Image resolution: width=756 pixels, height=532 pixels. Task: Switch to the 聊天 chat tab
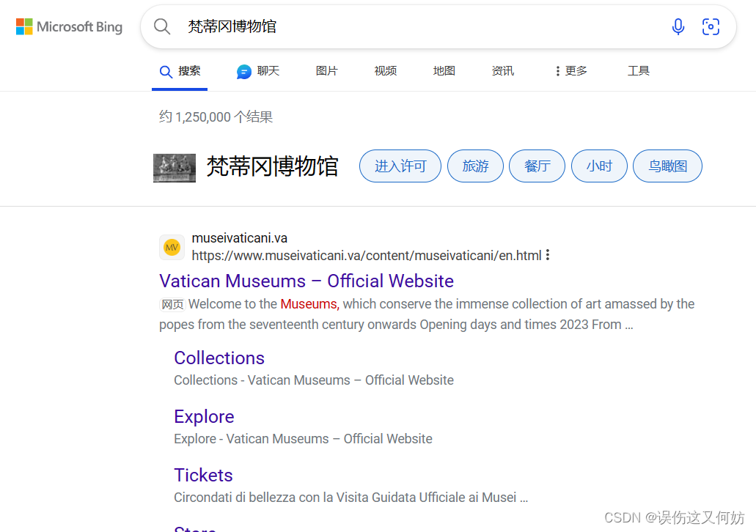pyautogui.click(x=258, y=71)
